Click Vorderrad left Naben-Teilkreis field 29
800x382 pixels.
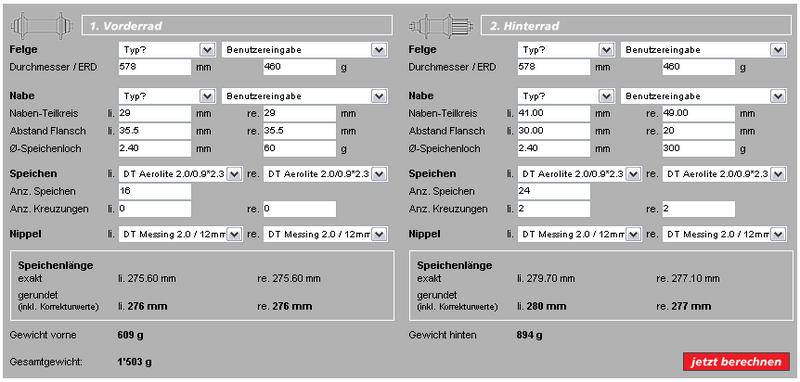pos(155,114)
